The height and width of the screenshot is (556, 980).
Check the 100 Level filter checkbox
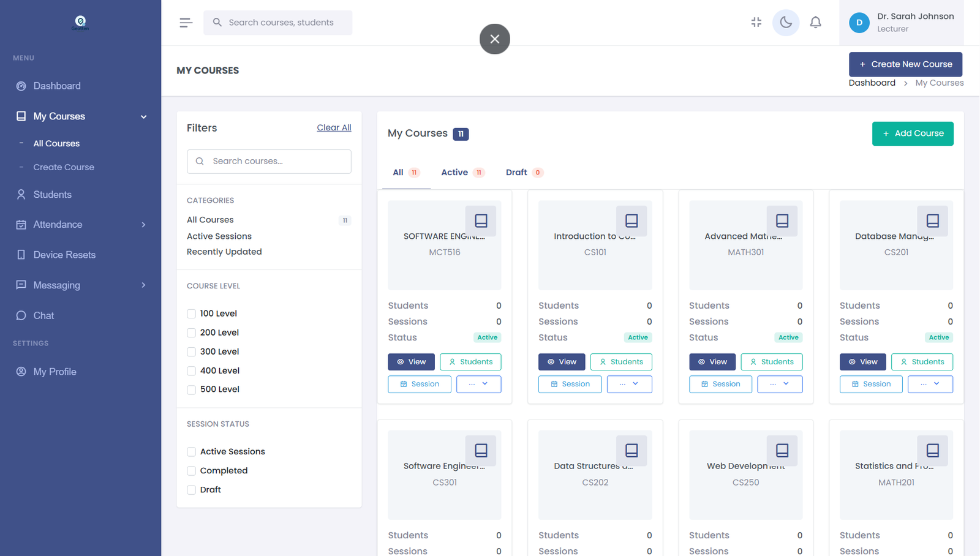point(192,314)
